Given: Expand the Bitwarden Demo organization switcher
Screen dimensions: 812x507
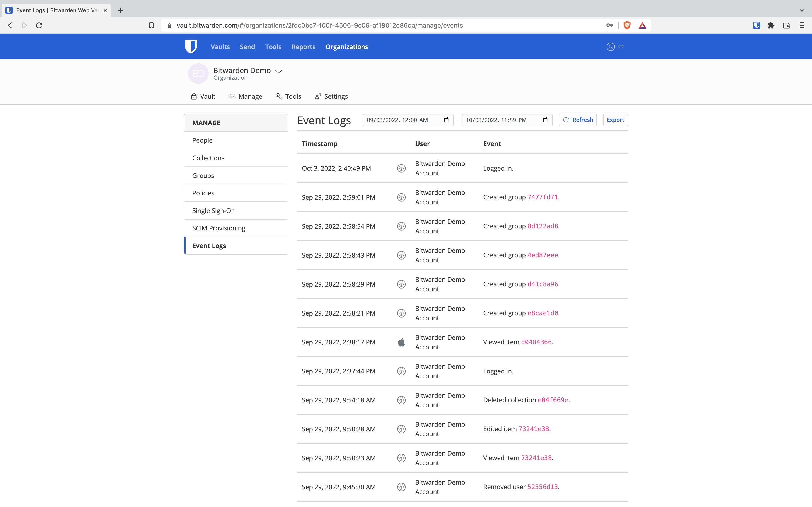Looking at the screenshot, I should [x=278, y=71].
